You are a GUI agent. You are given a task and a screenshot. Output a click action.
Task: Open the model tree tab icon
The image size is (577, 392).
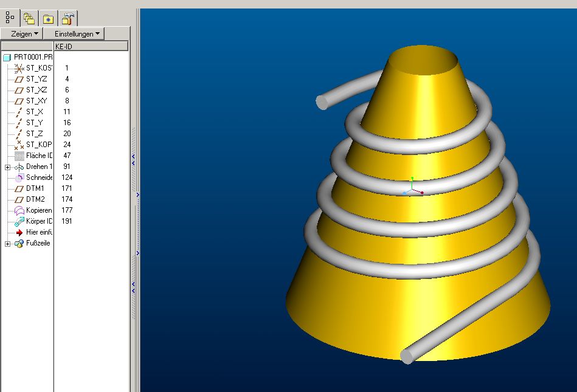tap(10, 17)
